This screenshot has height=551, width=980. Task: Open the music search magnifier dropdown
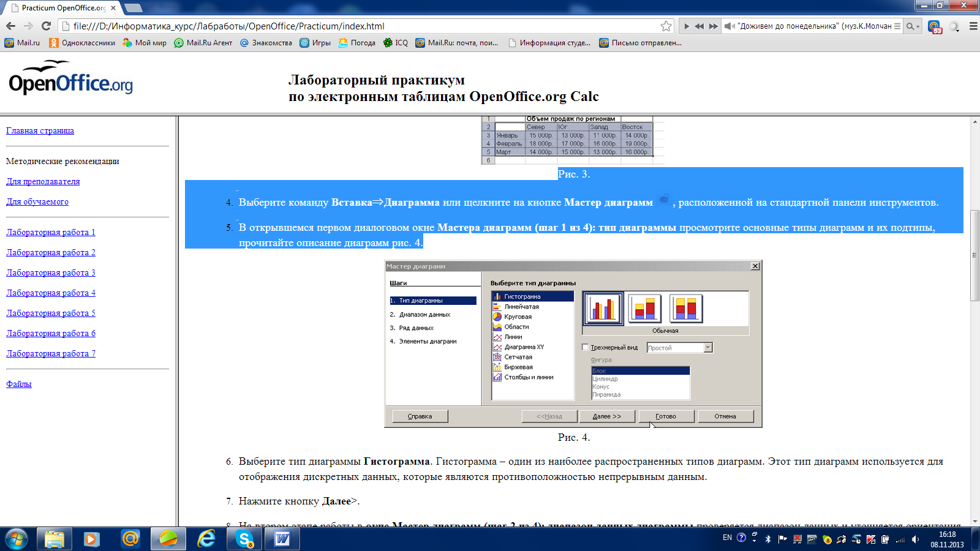[913, 26]
